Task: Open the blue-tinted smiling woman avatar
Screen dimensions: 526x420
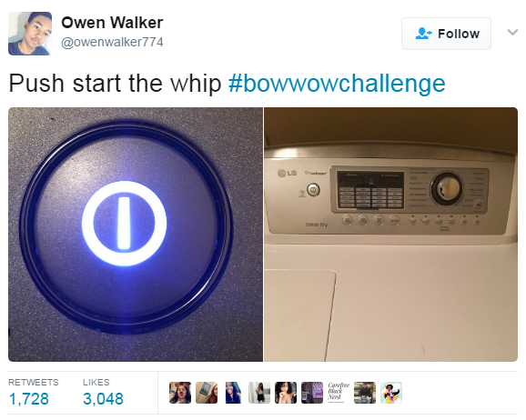Action: [233, 393]
